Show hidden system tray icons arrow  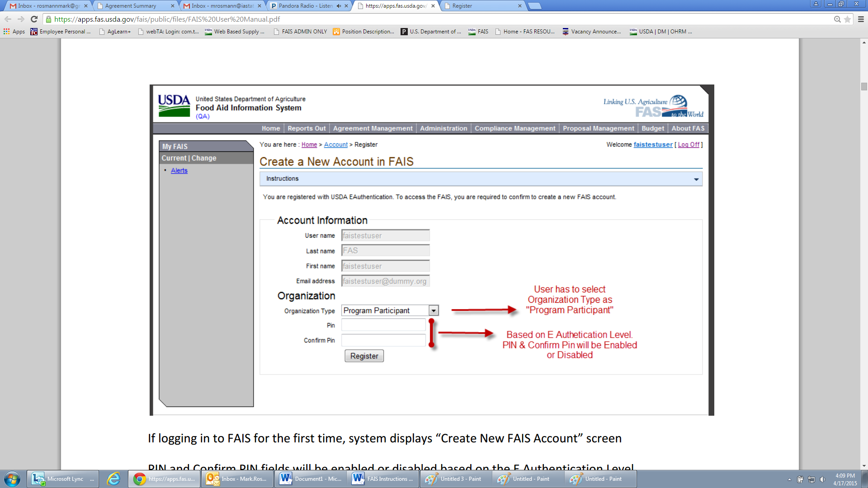click(x=789, y=479)
